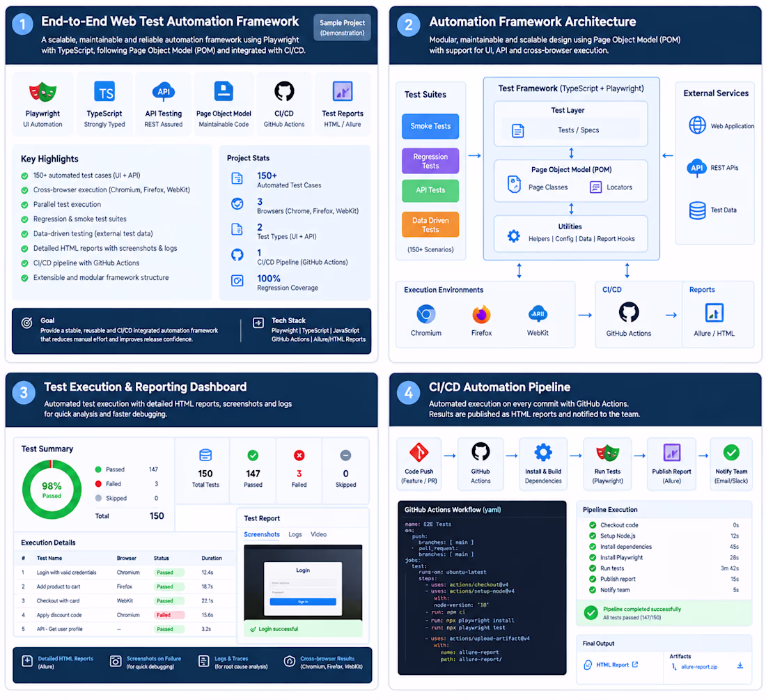The height and width of the screenshot is (700, 766).
Task: Switch to the Video tab
Action: click(318, 534)
